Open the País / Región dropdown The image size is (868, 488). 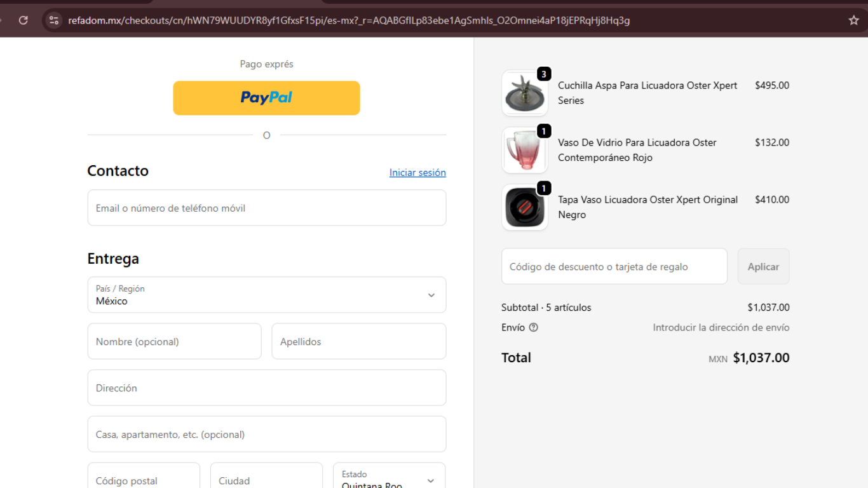tap(266, 295)
